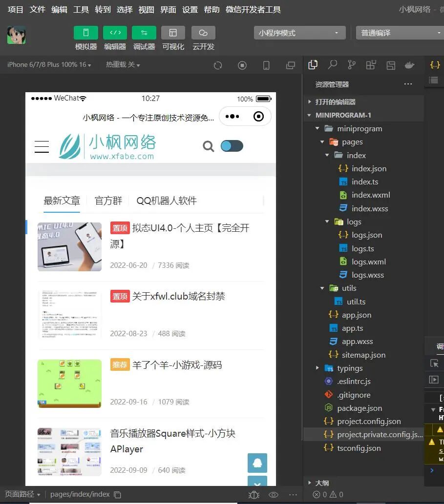Click the bug debug icon in the bottom bar
The height and width of the screenshot is (504, 444).
(x=254, y=495)
